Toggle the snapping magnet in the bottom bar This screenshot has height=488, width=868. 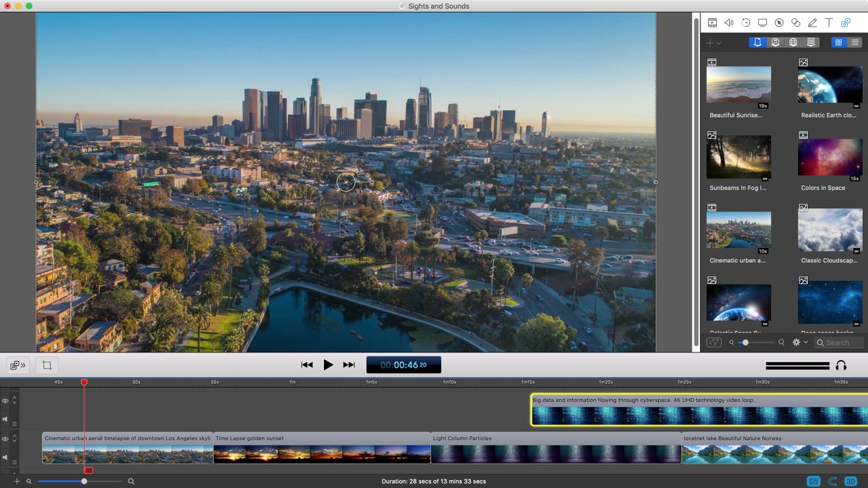pyautogui.click(x=833, y=481)
